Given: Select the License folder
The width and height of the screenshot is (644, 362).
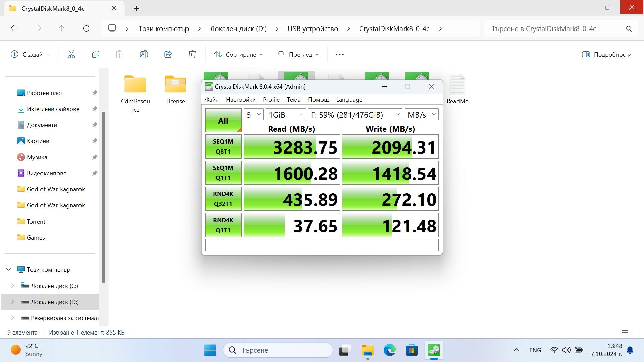Looking at the screenshot, I should [175, 89].
